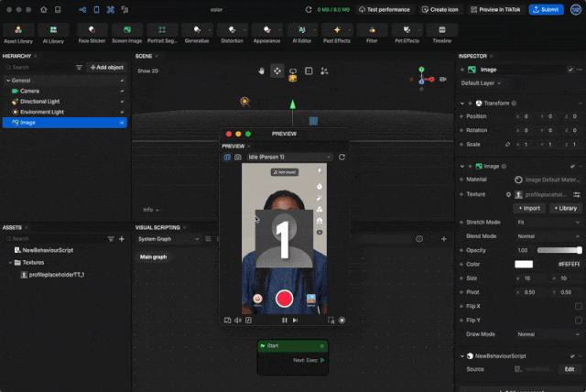The image size is (586, 392).
Task: Select the scale tool in Scene toolbar
Action: 309,71
